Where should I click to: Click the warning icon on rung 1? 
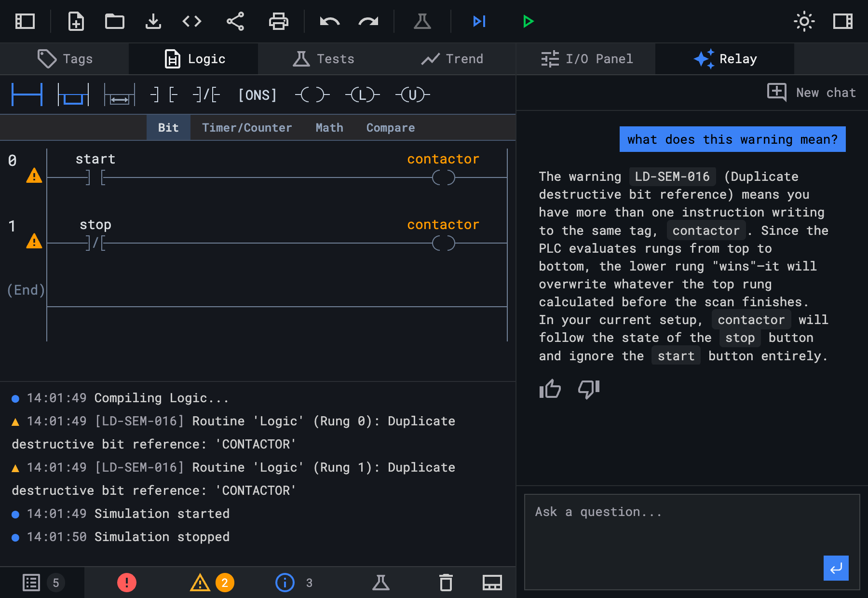[x=34, y=241]
